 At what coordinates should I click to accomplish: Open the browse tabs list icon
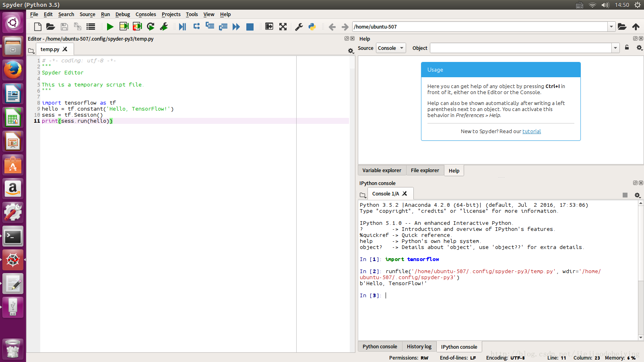(91, 27)
